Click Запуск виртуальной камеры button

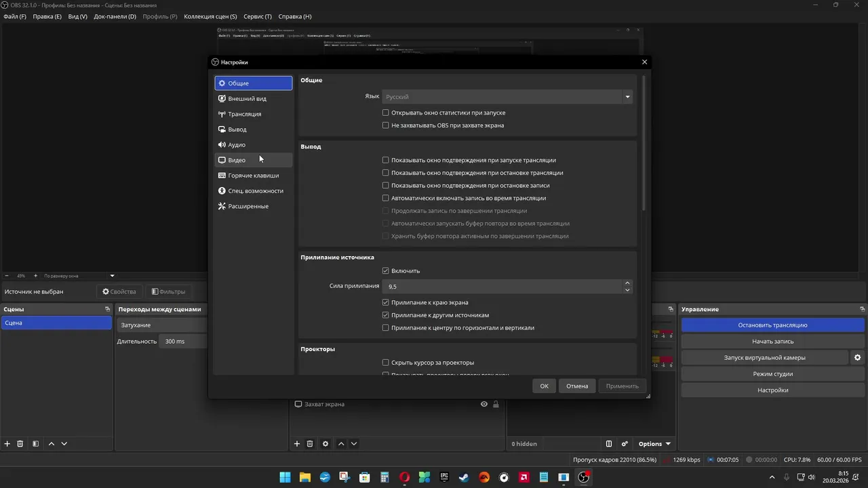765,358
